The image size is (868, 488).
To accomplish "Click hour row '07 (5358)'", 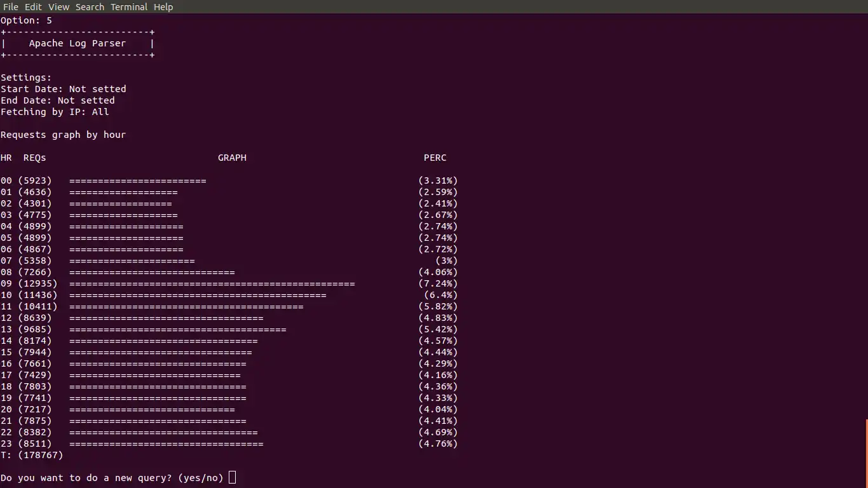I will pos(229,261).
